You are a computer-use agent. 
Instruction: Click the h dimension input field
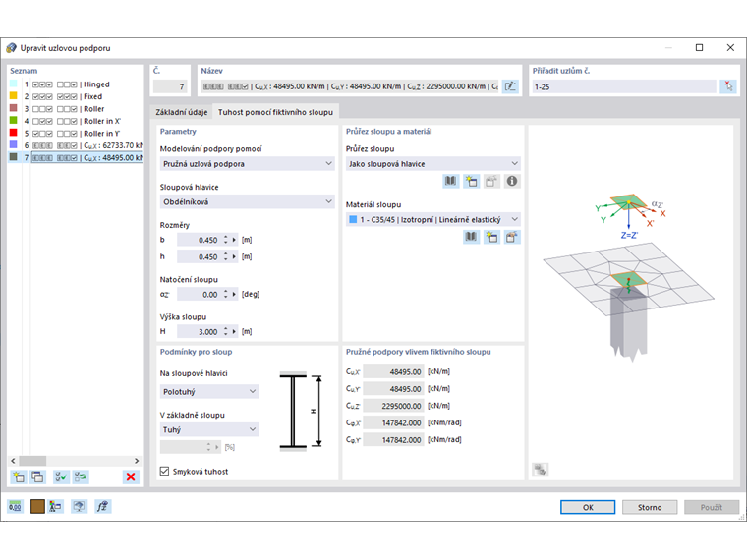(199, 257)
